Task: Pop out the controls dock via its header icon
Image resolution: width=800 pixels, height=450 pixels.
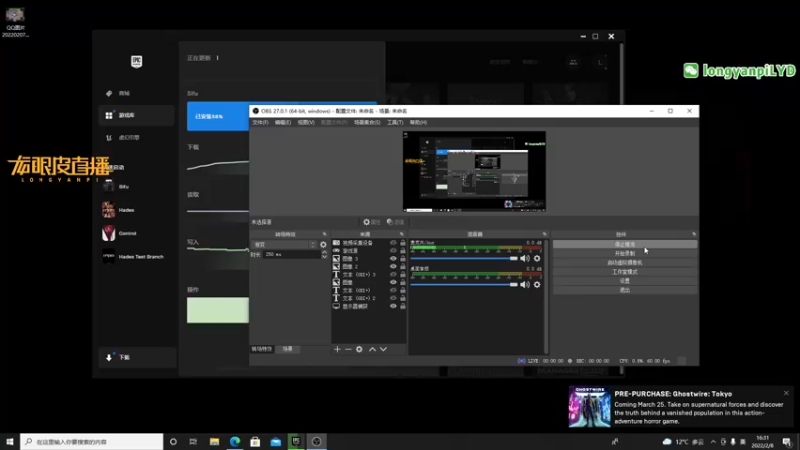Action: coord(693,234)
